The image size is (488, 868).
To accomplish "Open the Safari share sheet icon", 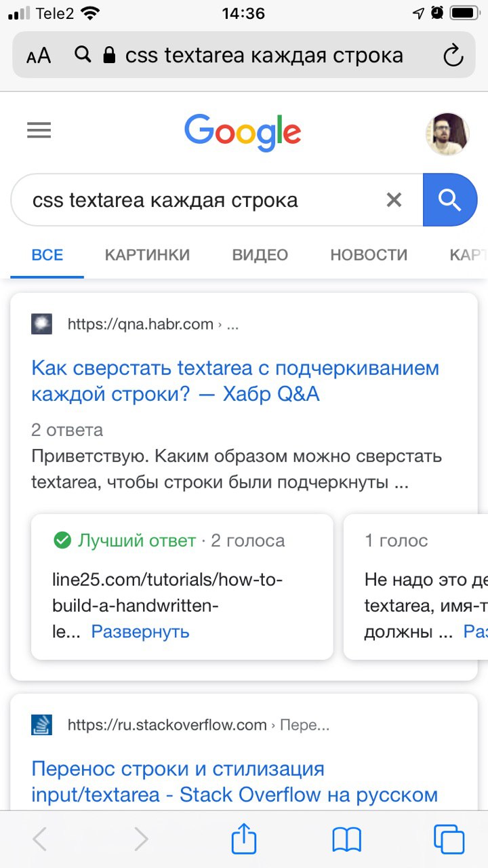I will pyautogui.click(x=244, y=840).
